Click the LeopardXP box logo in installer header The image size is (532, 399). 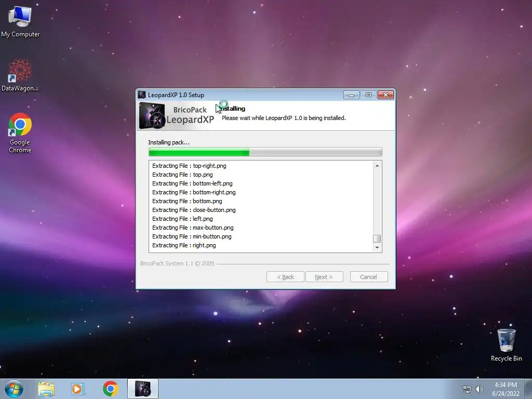coord(152,116)
